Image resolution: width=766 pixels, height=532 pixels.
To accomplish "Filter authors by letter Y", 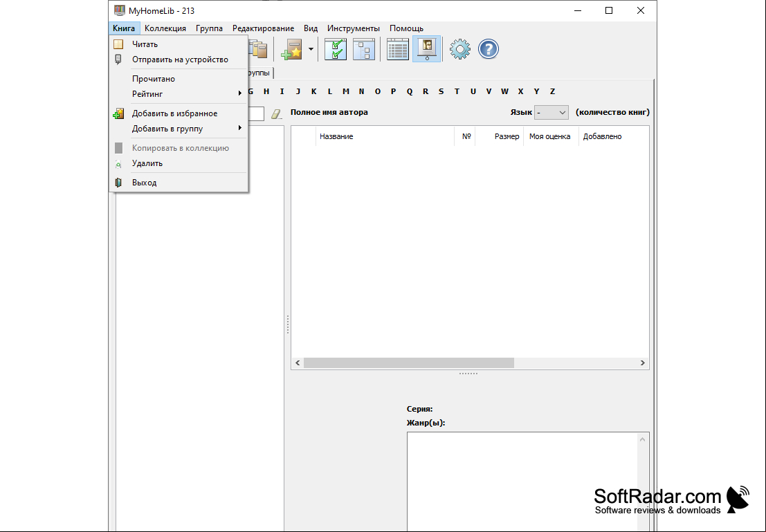I will [x=536, y=91].
